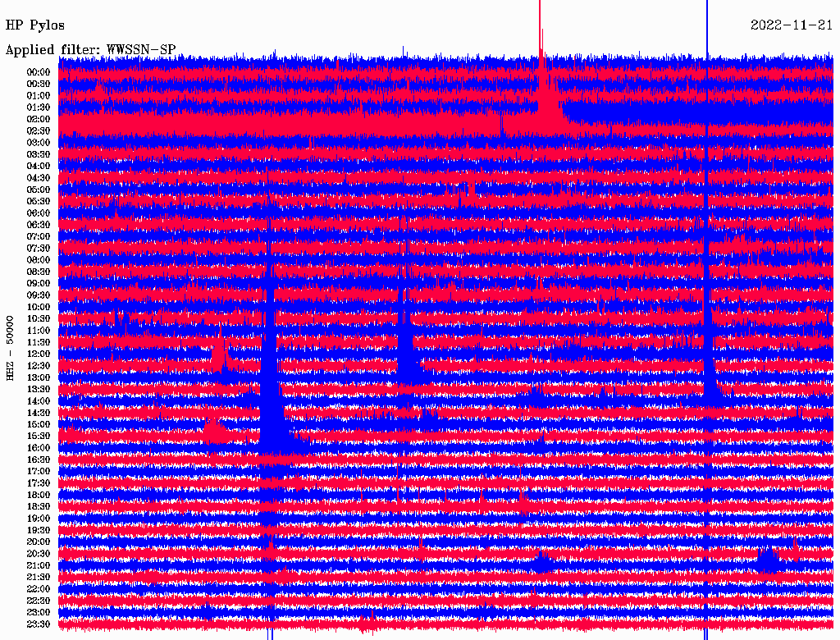Click the 22:30 time label
840x640 pixels.
coord(39,601)
